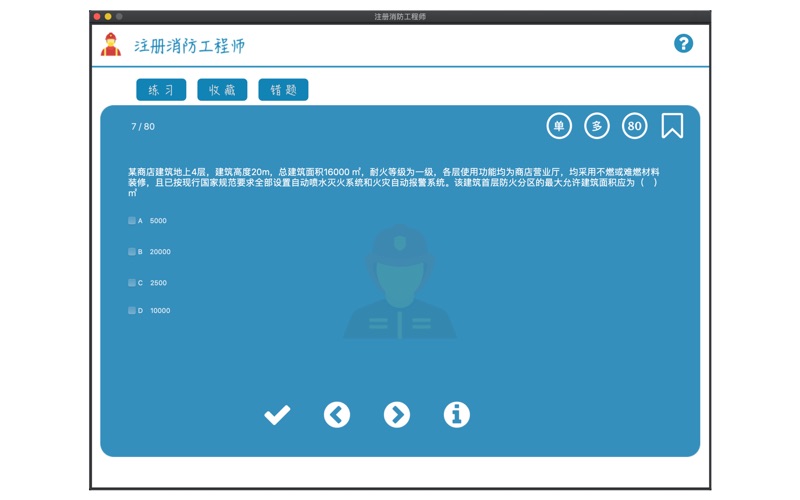Submit answer with the checkmark icon

pos(277,414)
